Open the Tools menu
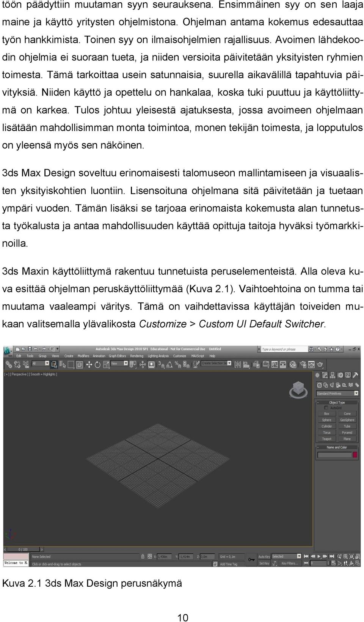 [x=30, y=356]
